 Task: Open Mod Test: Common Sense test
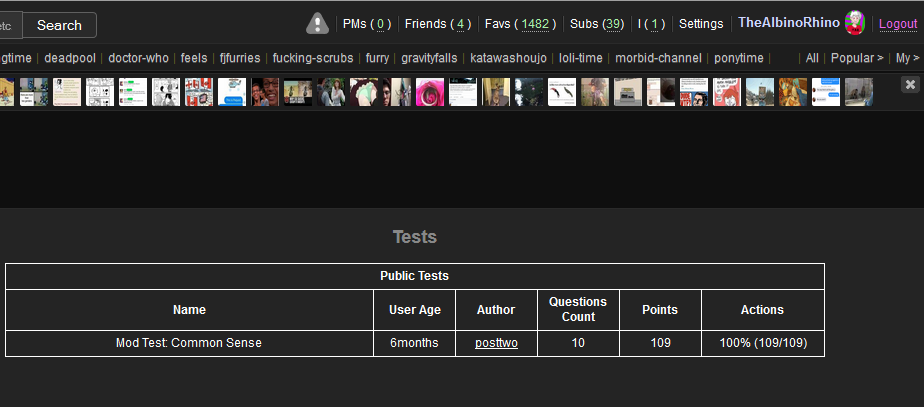click(x=189, y=343)
